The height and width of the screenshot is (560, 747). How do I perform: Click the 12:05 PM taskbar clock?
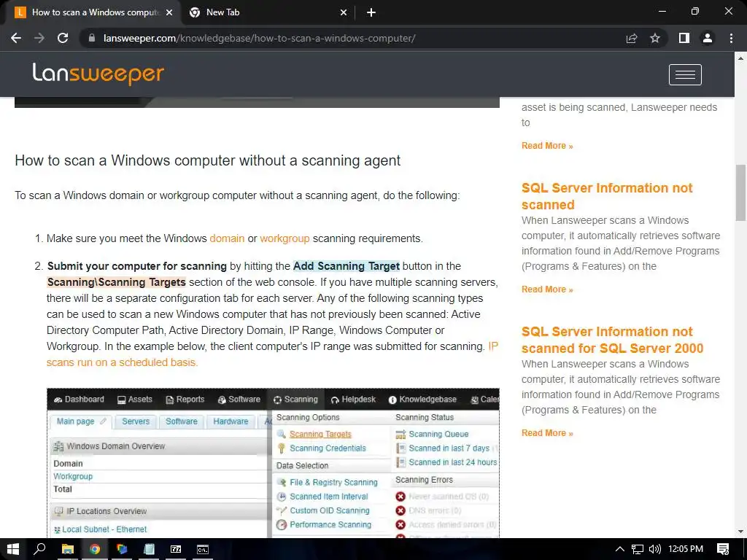click(x=686, y=549)
